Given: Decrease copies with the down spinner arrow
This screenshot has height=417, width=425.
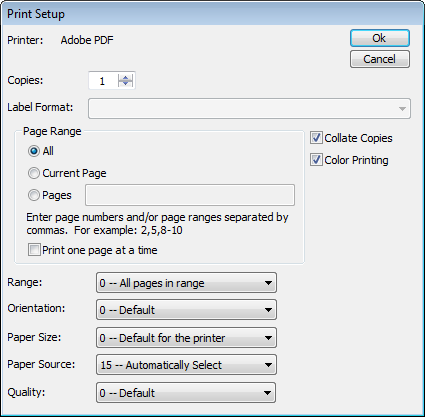Looking at the screenshot, I should pyautogui.click(x=126, y=84).
